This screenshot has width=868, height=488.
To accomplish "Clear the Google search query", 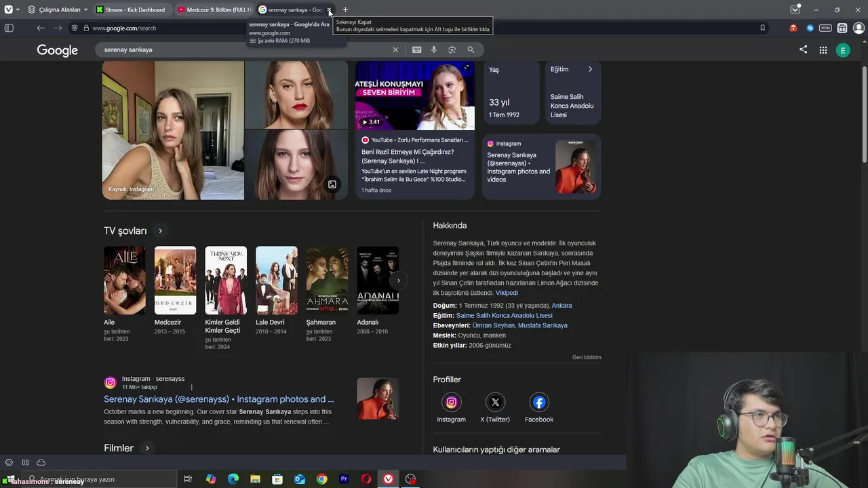I will pos(395,49).
